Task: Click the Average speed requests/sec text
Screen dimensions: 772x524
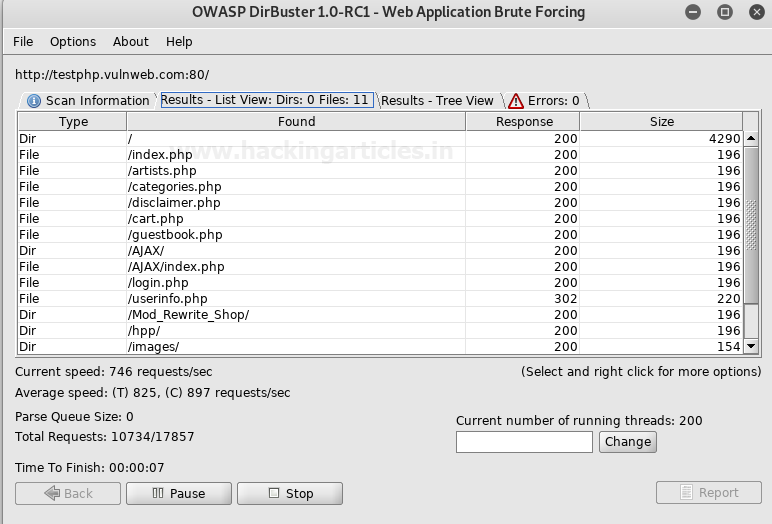Action: click(153, 393)
